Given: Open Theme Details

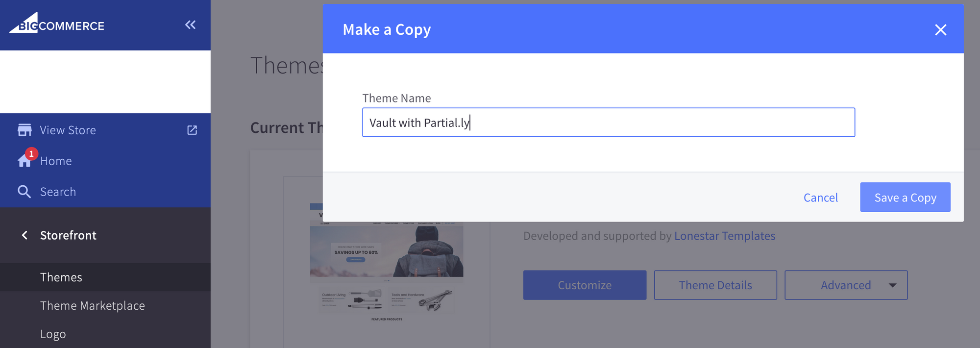Looking at the screenshot, I should coord(715,285).
